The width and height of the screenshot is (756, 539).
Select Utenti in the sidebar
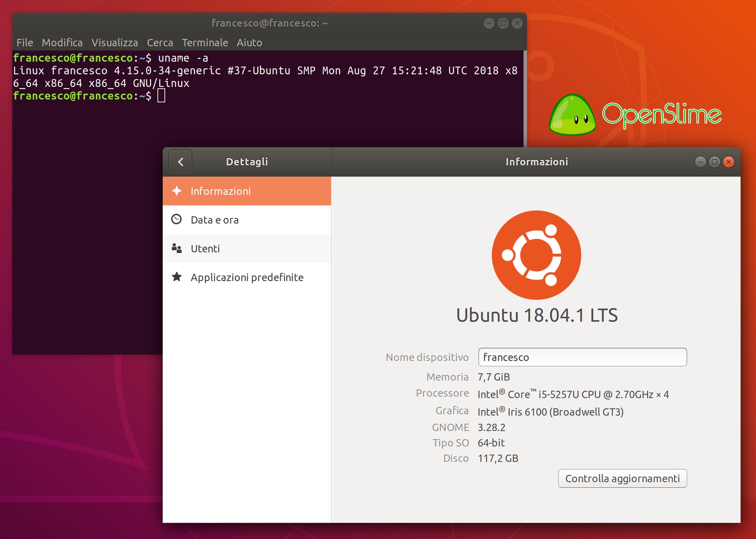pyautogui.click(x=247, y=248)
